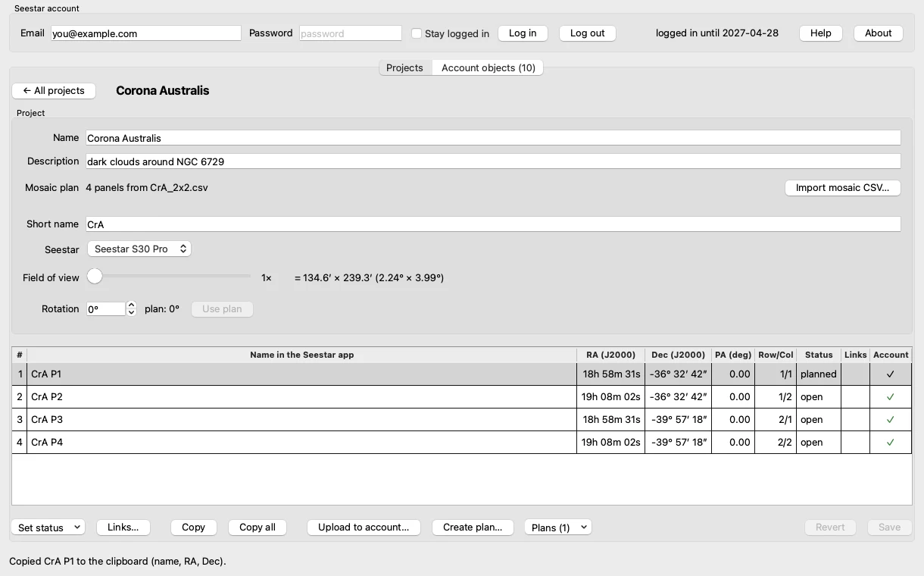Click the Revert button
Screen dimensions: 924x576
tap(830, 527)
